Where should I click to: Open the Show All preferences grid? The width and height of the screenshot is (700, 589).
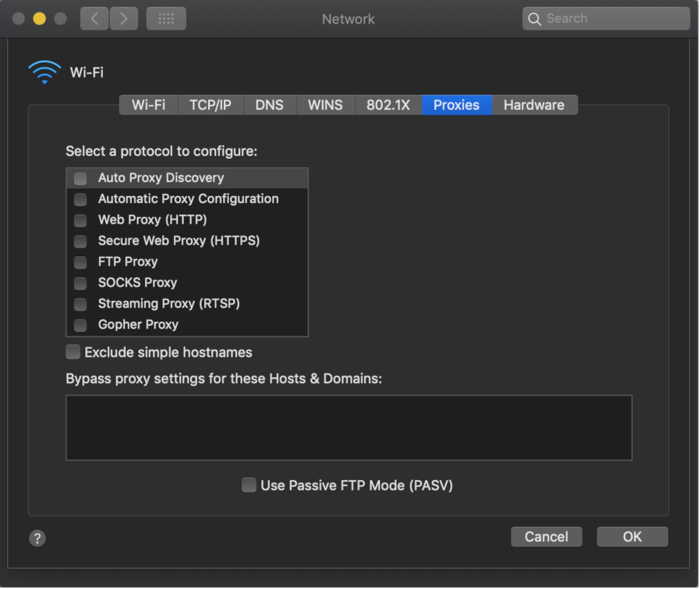click(166, 19)
